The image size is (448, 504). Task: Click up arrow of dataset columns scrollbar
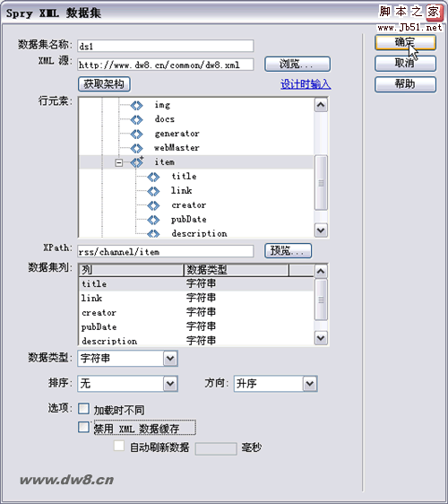coord(321,272)
